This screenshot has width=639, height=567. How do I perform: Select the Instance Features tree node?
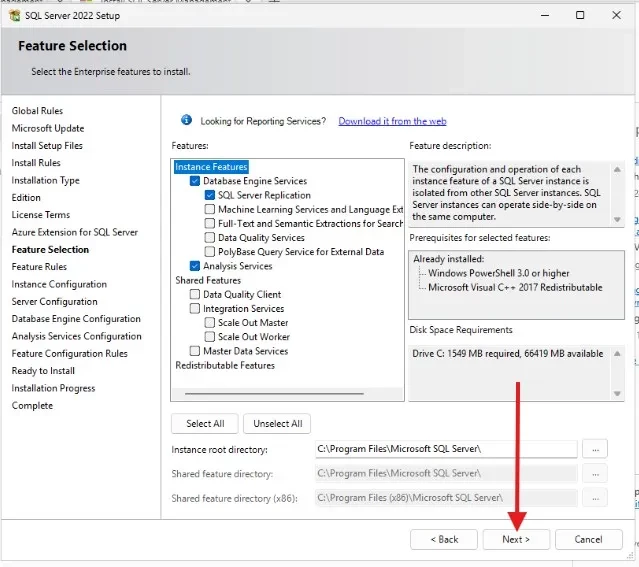pyautogui.click(x=211, y=167)
